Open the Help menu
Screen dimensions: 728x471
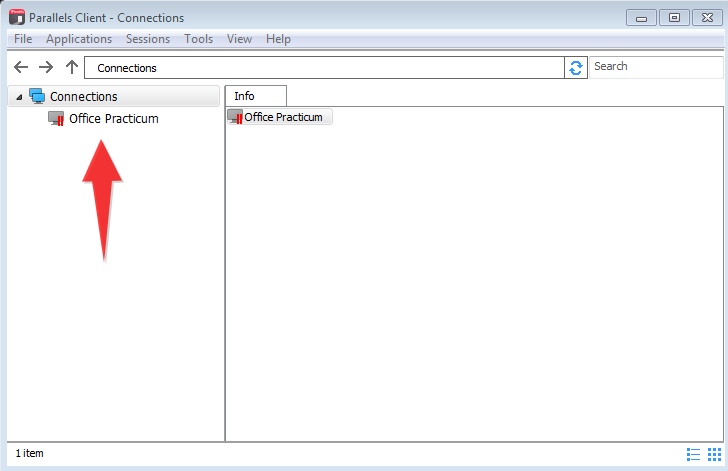[278, 39]
